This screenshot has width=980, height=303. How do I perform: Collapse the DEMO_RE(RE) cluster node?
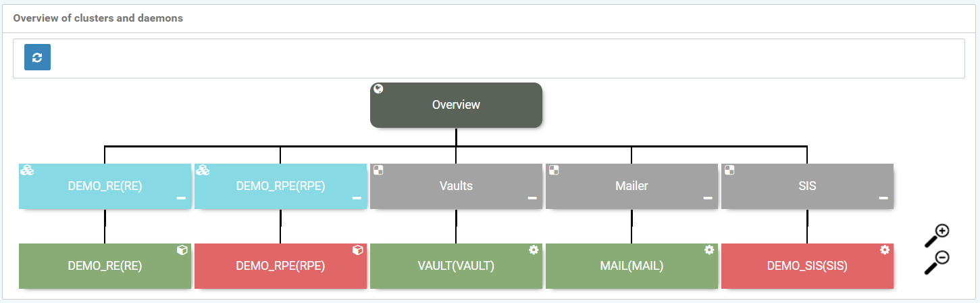coord(181,198)
